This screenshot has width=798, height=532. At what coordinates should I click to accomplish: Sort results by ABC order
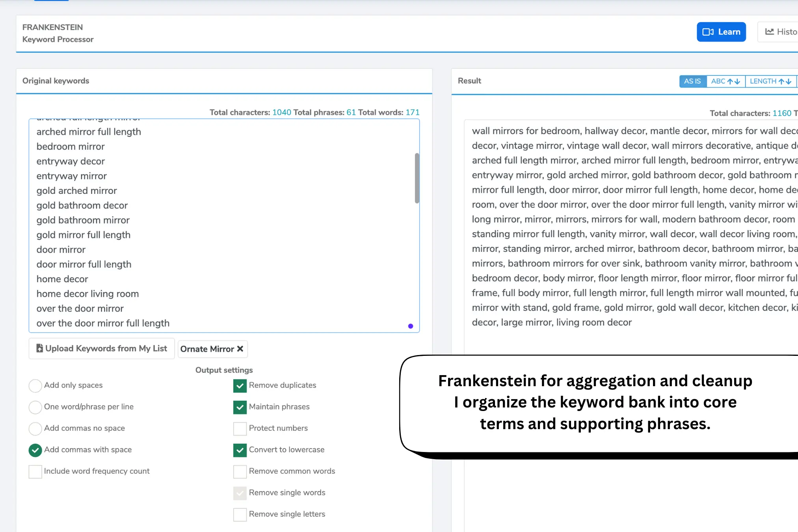[x=725, y=81]
